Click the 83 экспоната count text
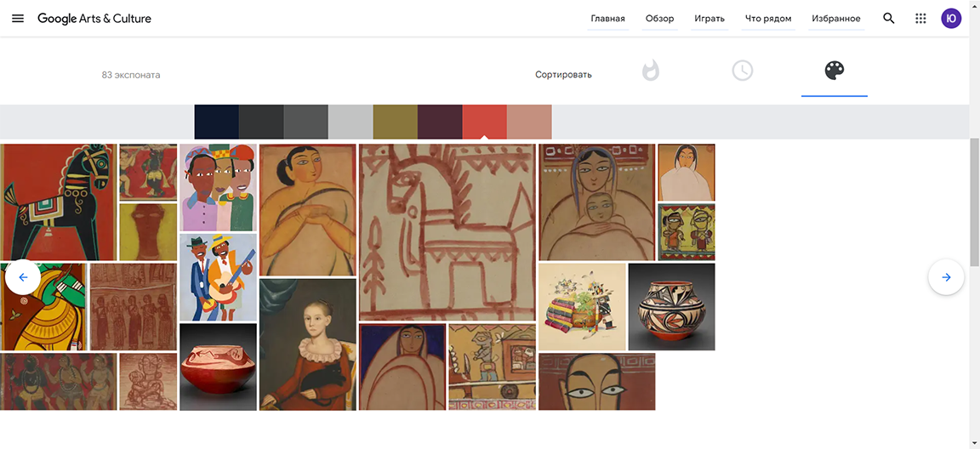This screenshot has width=980, height=449. pos(131,75)
